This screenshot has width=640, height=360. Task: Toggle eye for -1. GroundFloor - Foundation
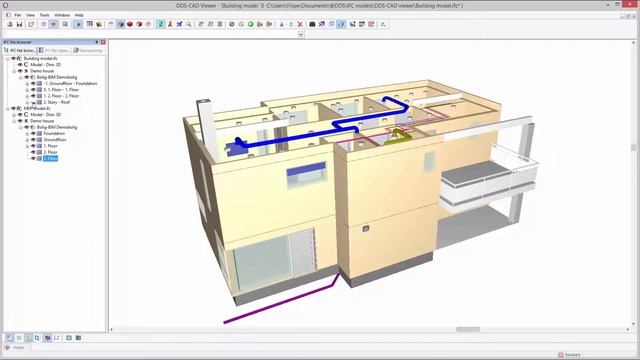(33, 83)
